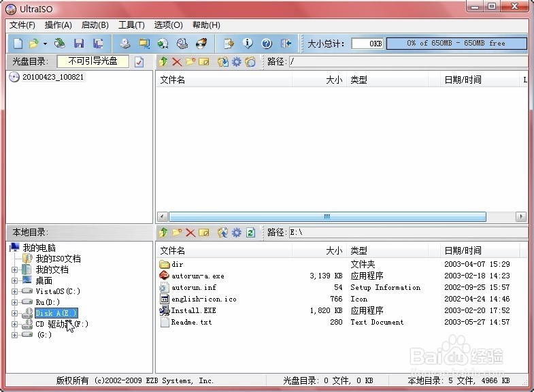The width and height of the screenshot is (534, 392).
Task: Click the Make CD/DVD image icon
Action: 125,44
